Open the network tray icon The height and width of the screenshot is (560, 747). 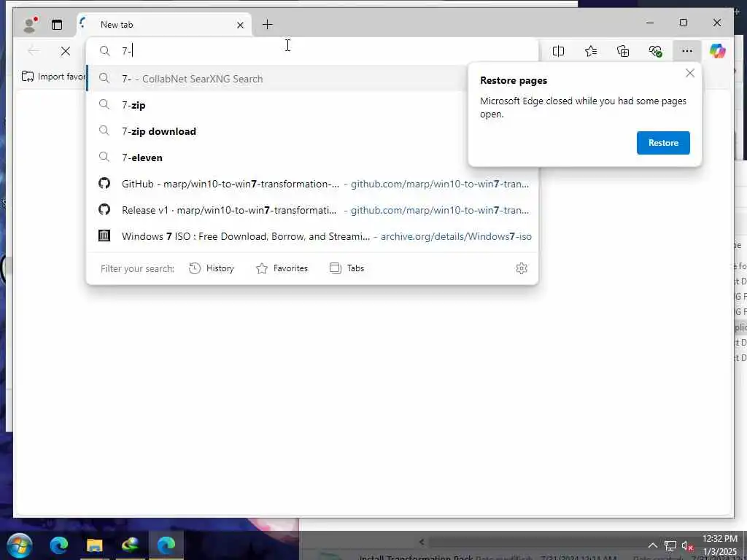coord(670,545)
